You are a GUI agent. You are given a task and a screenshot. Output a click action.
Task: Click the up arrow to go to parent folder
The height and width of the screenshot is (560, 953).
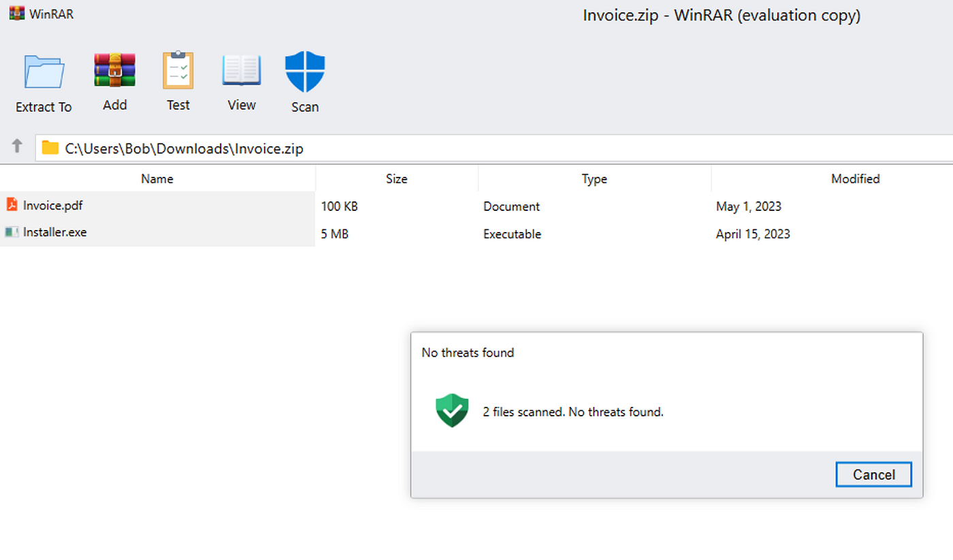point(16,145)
